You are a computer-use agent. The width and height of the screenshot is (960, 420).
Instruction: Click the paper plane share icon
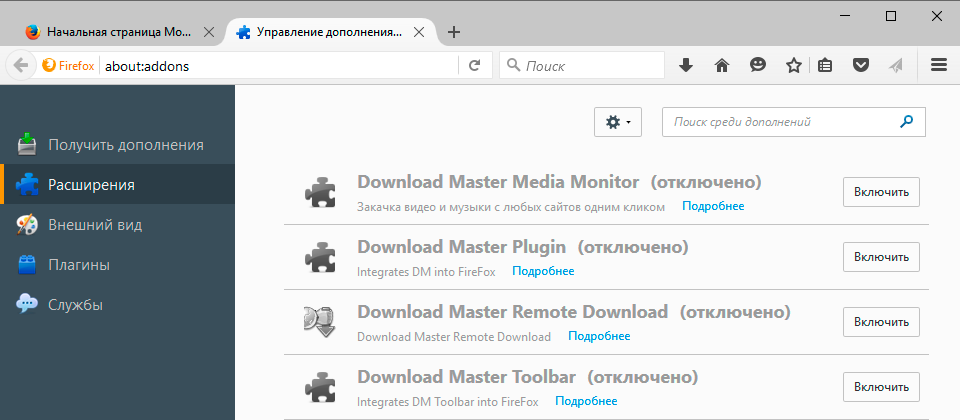[897, 66]
